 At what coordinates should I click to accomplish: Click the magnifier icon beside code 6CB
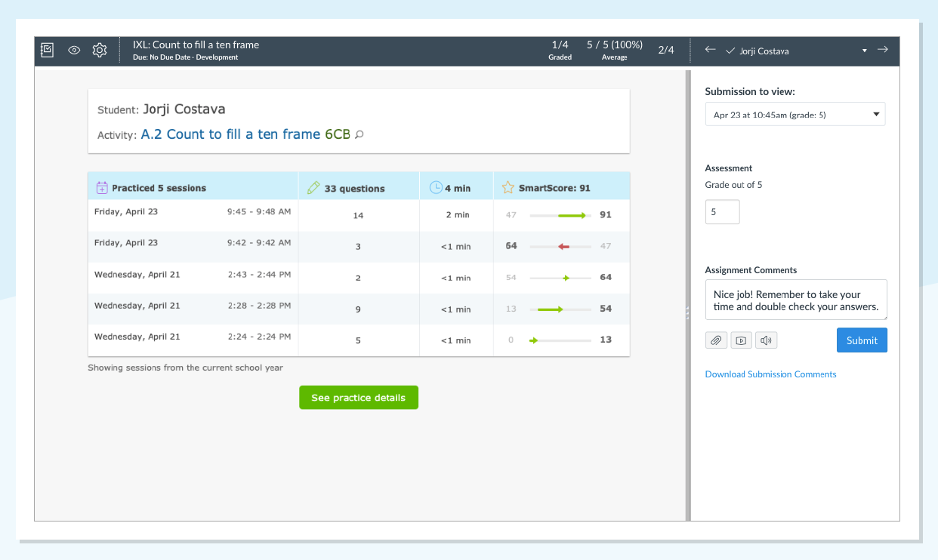pos(359,135)
